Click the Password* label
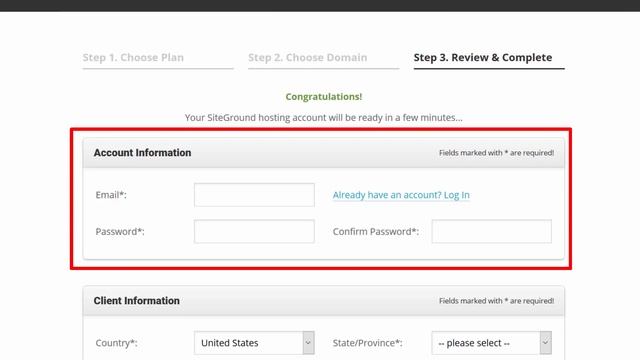The height and width of the screenshot is (360, 640). click(120, 232)
